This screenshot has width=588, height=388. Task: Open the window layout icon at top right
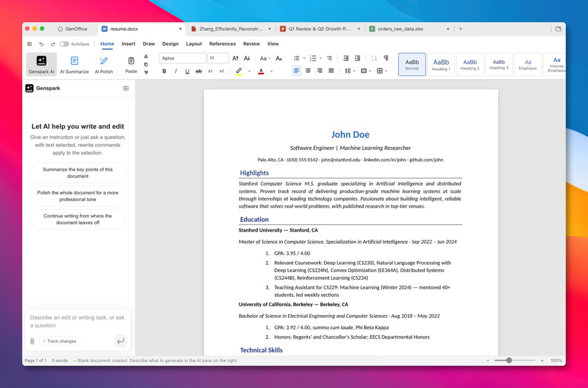click(558, 29)
